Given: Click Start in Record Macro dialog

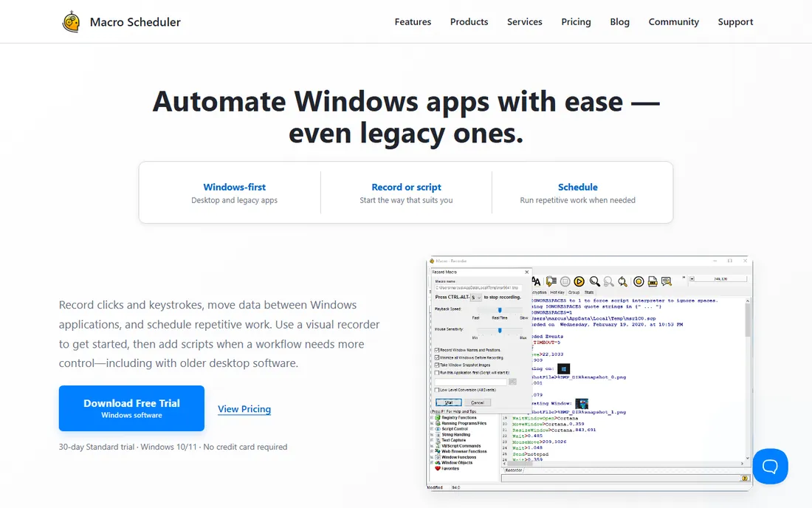Looking at the screenshot, I should coord(449,402).
